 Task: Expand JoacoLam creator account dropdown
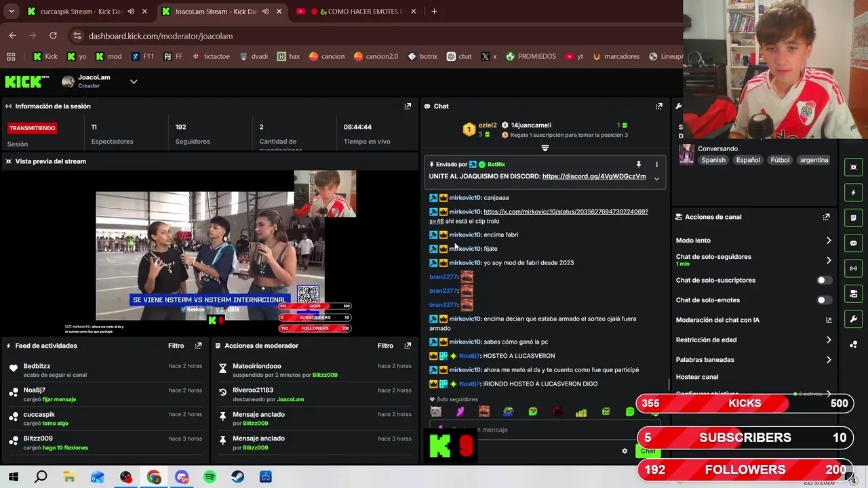pos(134,82)
